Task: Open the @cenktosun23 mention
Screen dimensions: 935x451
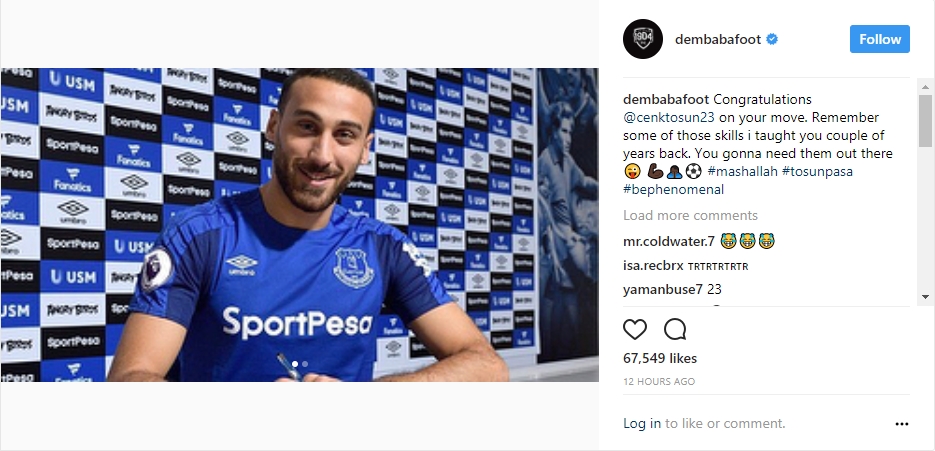Action: point(667,118)
